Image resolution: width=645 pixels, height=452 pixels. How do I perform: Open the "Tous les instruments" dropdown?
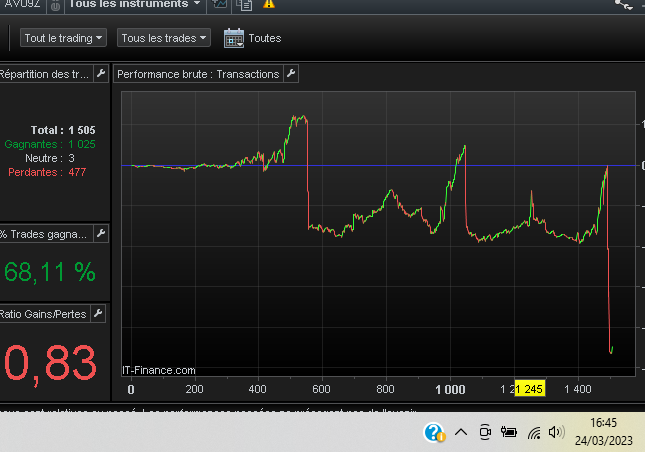pyautogui.click(x=135, y=5)
